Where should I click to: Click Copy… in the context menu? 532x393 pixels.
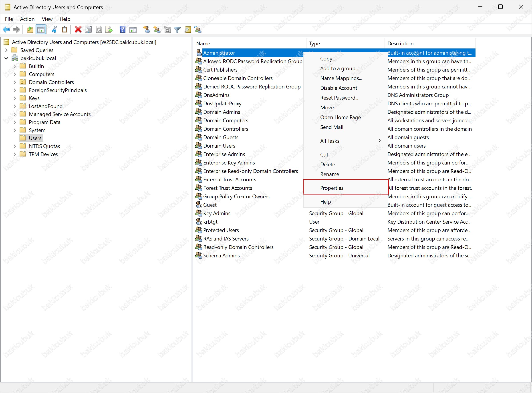point(346,59)
